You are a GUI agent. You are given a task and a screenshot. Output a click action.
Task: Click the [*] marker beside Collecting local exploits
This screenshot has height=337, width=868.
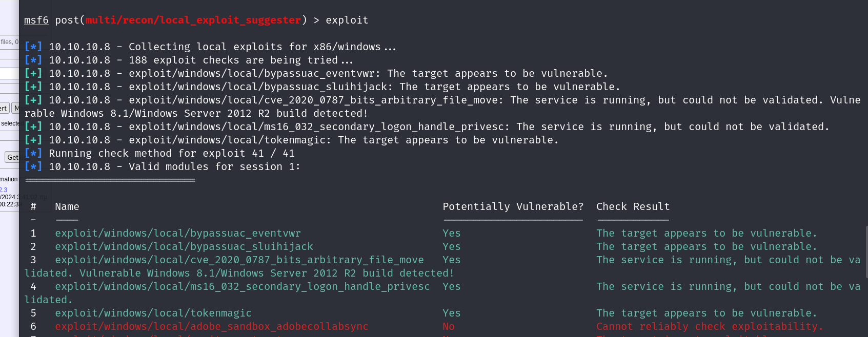[33, 47]
